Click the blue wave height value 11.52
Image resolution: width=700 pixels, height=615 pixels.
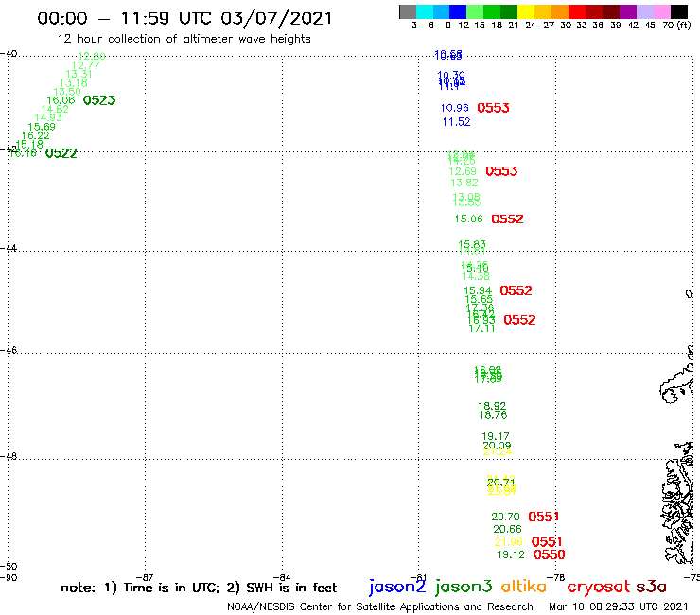pos(456,122)
